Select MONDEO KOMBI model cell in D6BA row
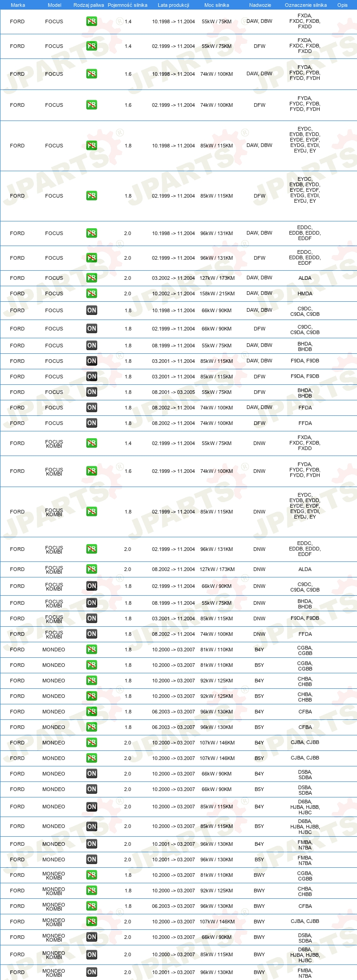This screenshot has height=980, width=357. click(54, 955)
